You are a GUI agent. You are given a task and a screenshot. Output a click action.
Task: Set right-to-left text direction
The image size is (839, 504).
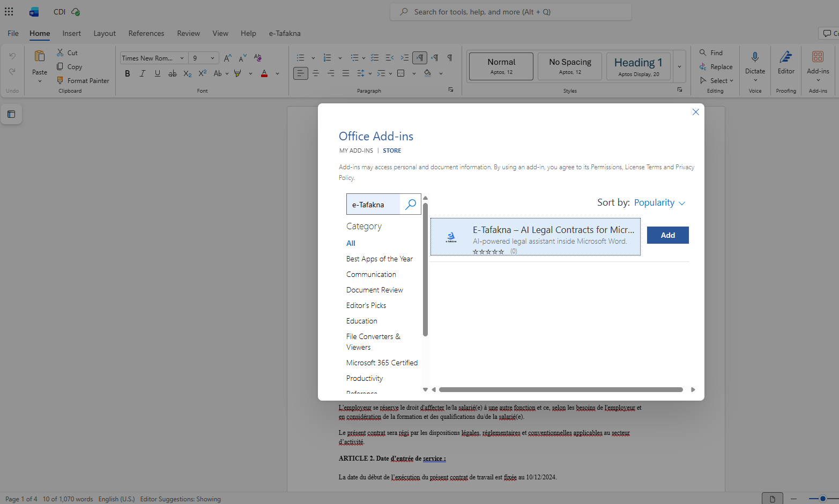point(435,58)
